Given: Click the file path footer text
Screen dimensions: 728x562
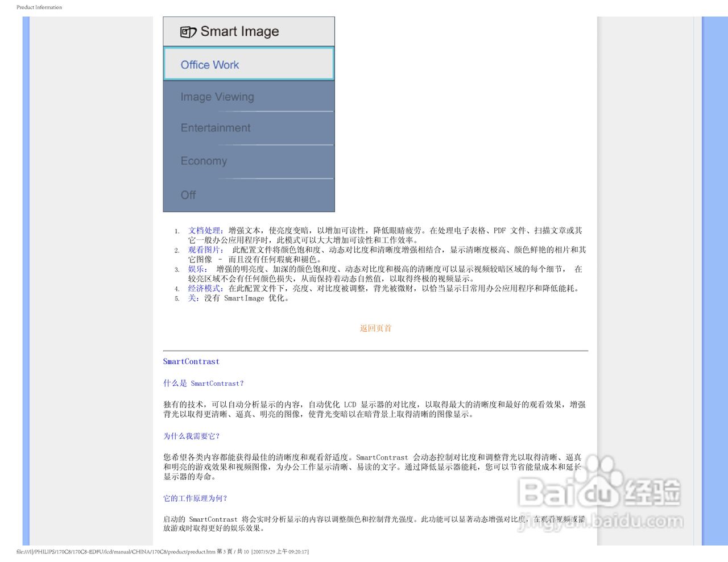Looking at the screenshot, I should tap(163, 551).
